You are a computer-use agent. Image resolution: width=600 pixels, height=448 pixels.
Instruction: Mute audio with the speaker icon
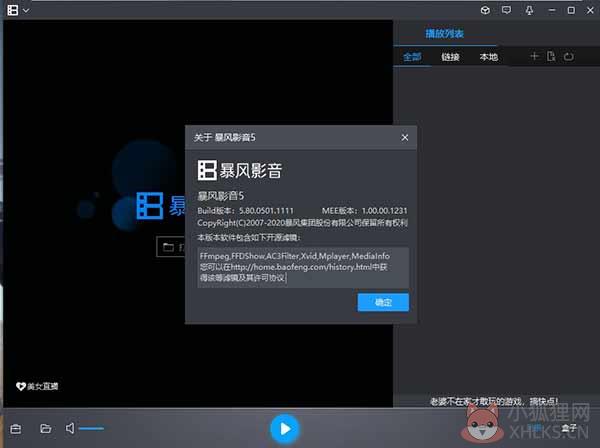tap(70, 428)
